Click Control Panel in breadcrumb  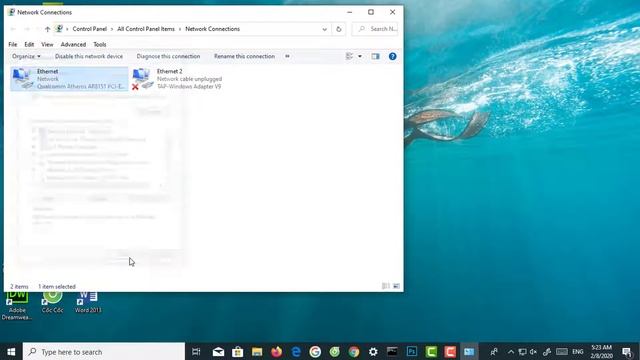pyautogui.click(x=89, y=29)
